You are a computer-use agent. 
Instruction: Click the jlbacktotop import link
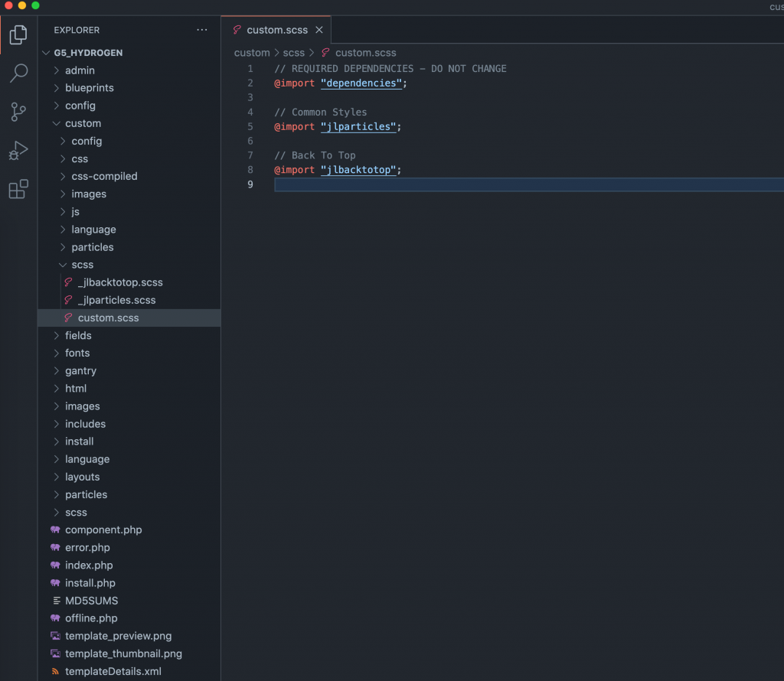point(358,169)
